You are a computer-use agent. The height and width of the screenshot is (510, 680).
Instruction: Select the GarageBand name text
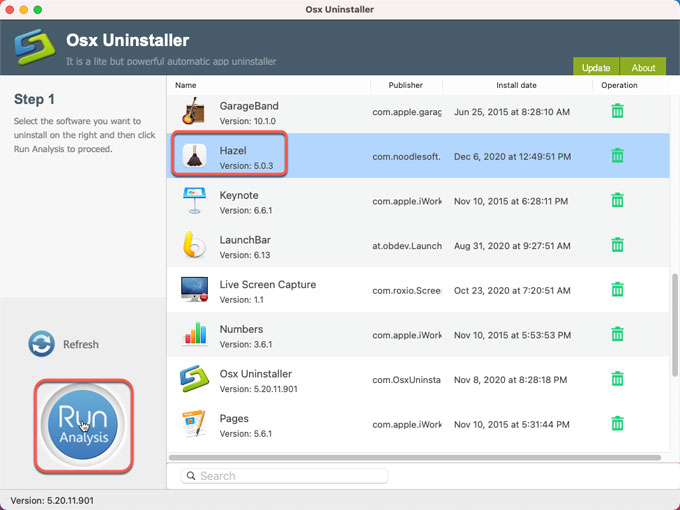point(249,106)
